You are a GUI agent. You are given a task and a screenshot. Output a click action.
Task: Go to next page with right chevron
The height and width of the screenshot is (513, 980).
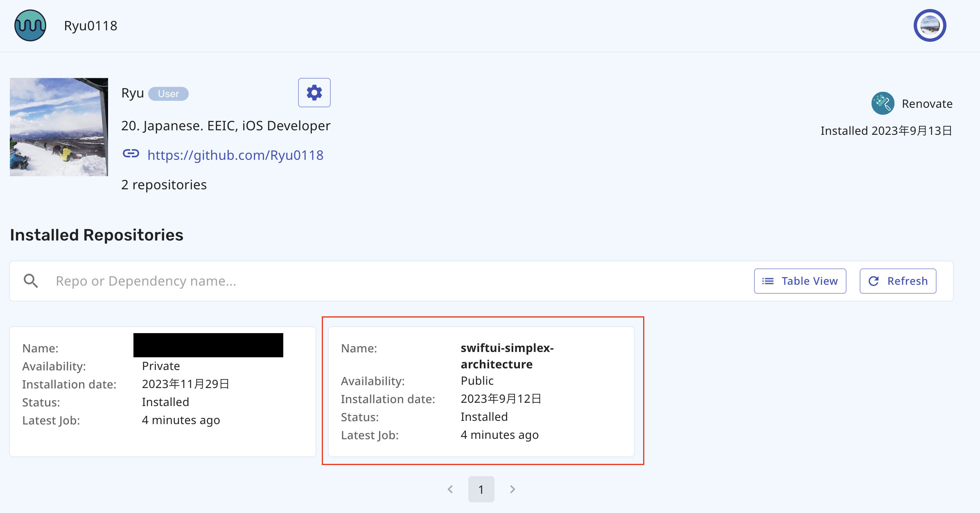[x=513, y=489]
